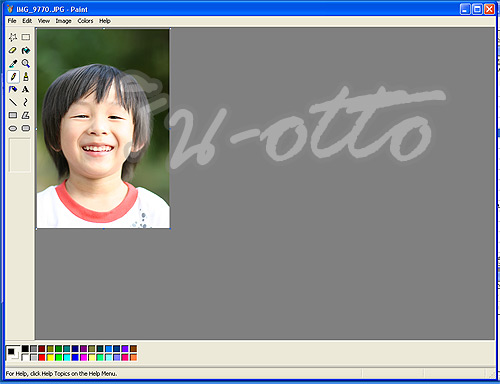500x384 pixels.
Task: Select the magenta color swatch
Action: [x=83, y=357]
